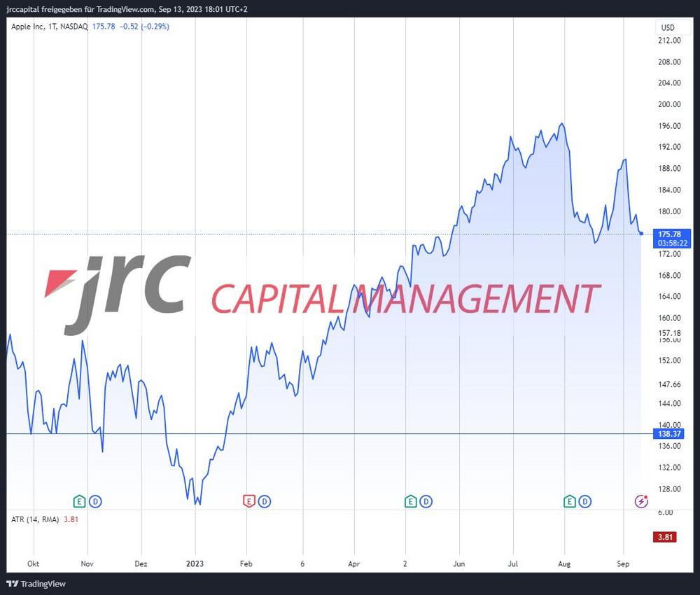
Task: Click the Apple Inc symbol title
Action: point(49,27)
